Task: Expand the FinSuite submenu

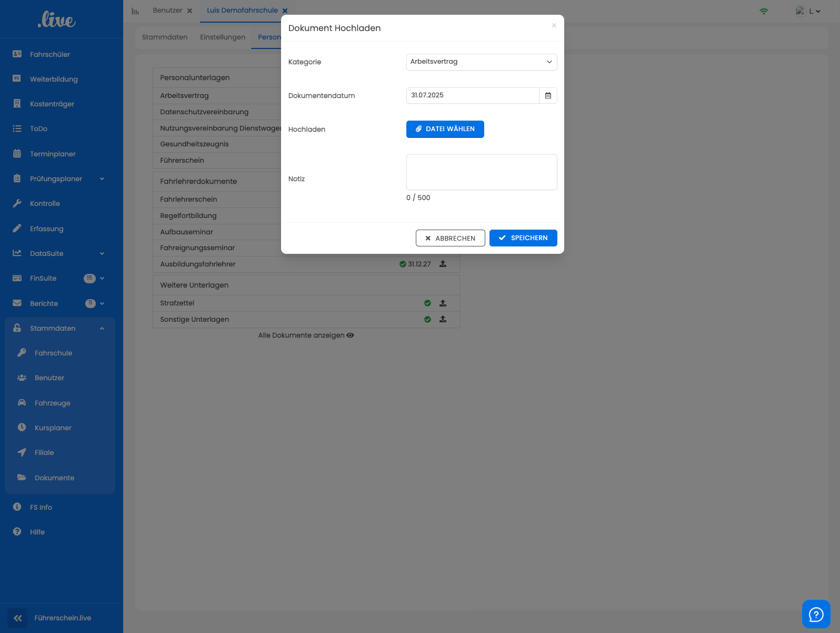Action: [102, 279]
